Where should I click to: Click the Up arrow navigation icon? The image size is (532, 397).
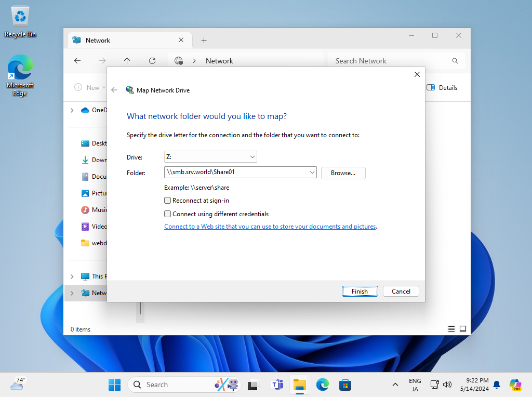click(127, 61)
